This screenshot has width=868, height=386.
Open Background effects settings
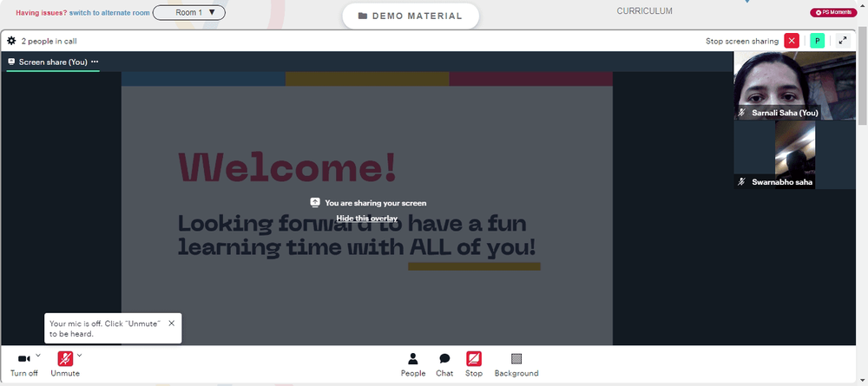pos(516,365)
